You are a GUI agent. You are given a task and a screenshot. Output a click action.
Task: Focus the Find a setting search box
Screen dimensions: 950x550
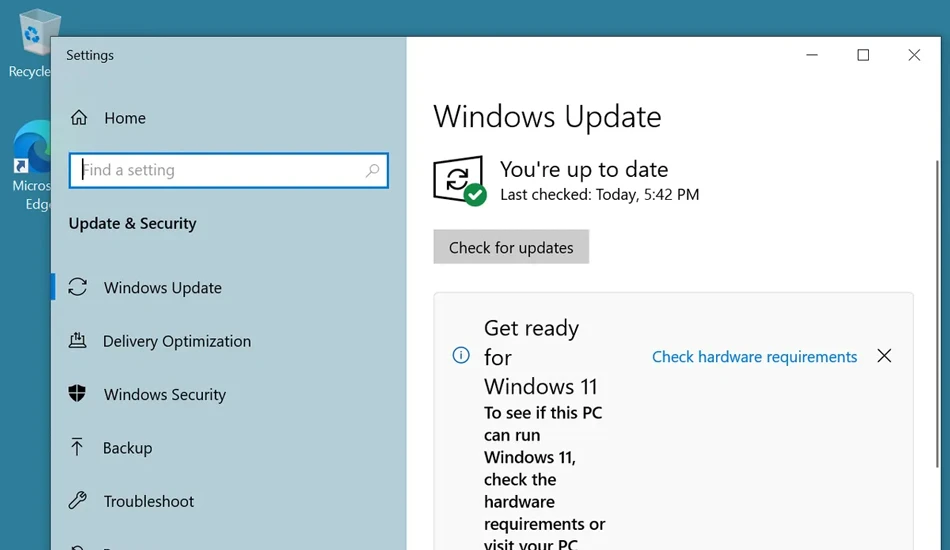(x=228, y=170)
